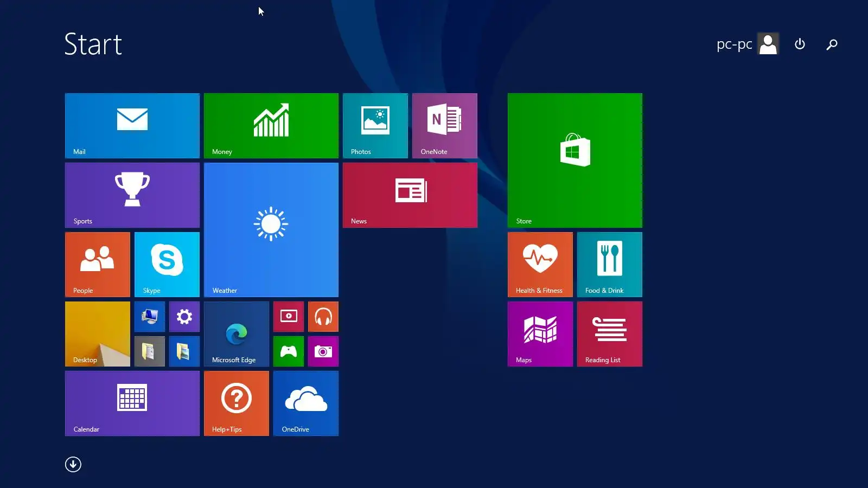Go to the Desktop tile
Screen dimensions: 868x488
click(x=98, y=334)
